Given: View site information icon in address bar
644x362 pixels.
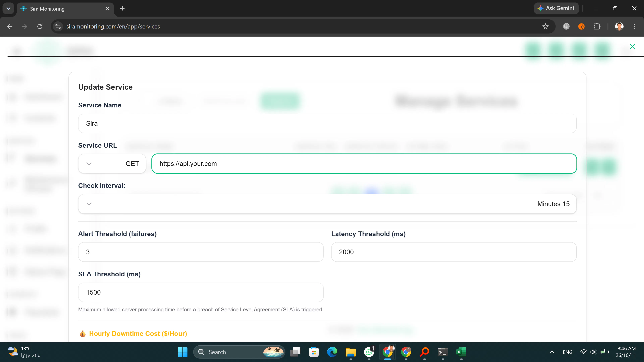Looking at the screenshot, I should click(58, 26).
